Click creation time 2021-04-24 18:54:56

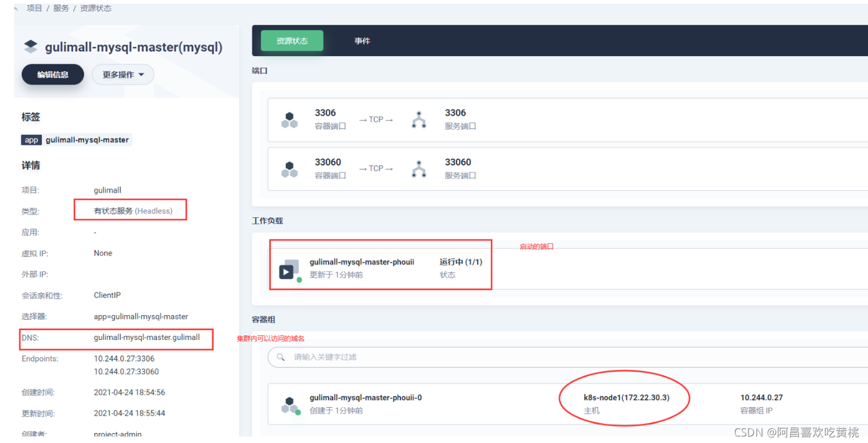click(130, 392)
